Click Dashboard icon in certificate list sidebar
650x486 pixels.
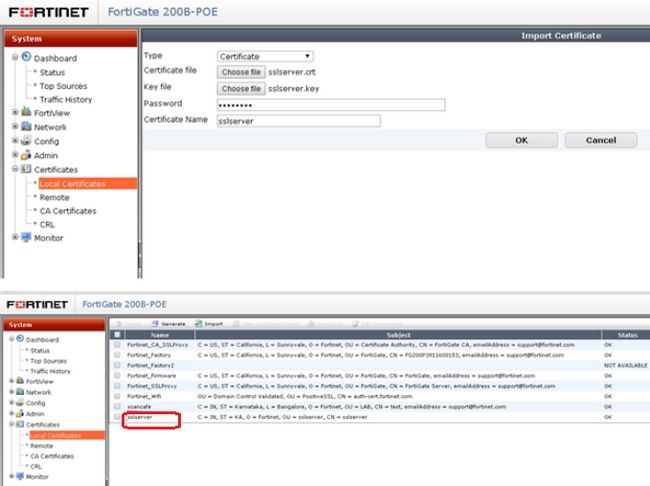click(x=20, y=339)
